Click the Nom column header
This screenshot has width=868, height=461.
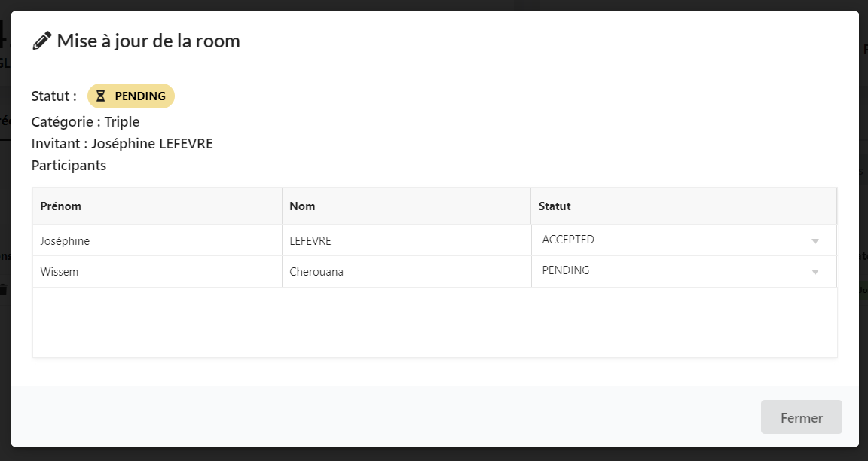[302, 206]
